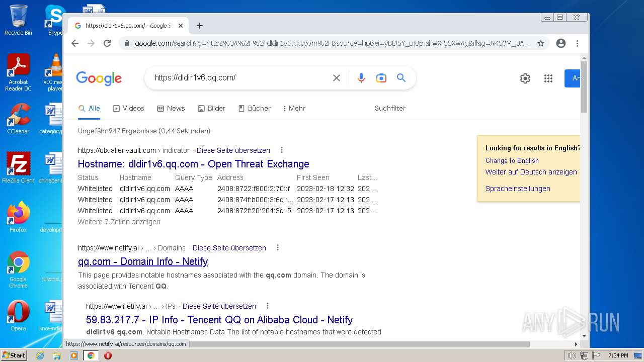Open the Opera taskbar icon

coord(108,355)
